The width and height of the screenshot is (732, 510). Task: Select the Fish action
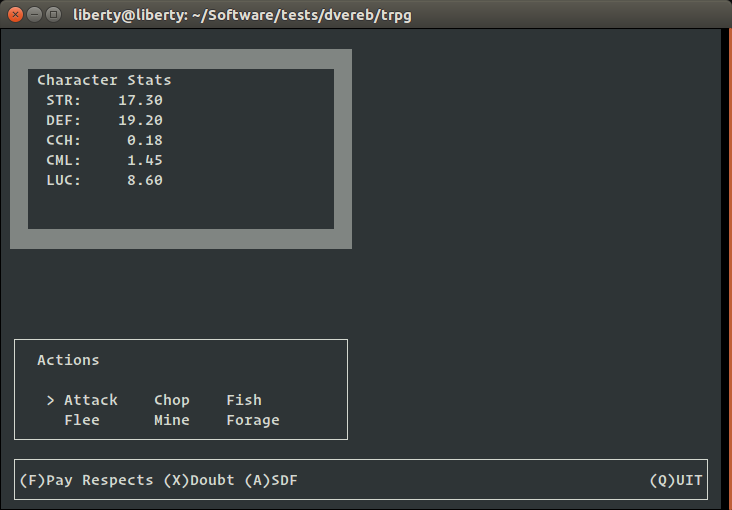pyautogui.click(x=244, y=400)
